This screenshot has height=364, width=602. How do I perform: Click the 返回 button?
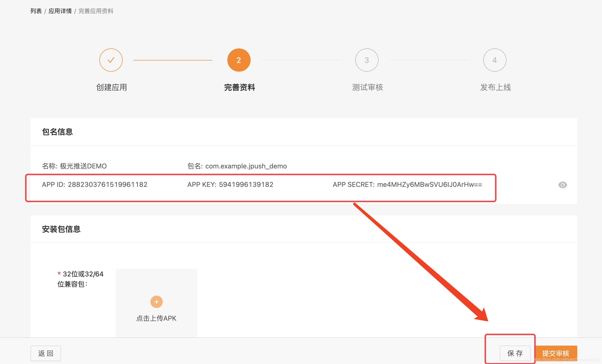tap(46, 353)
